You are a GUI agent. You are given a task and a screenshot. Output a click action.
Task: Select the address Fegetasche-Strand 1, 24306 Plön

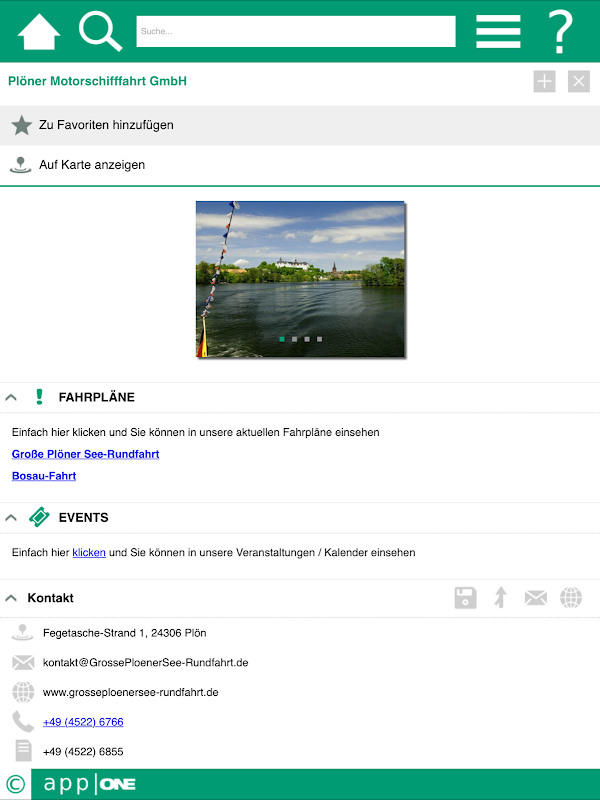[124, 633]
